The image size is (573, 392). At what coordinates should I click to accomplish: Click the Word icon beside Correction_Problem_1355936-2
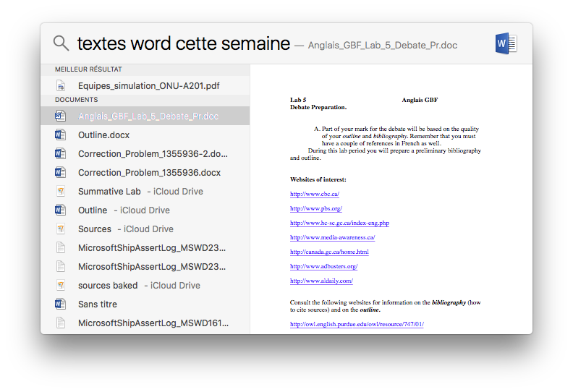pos(60,153)
